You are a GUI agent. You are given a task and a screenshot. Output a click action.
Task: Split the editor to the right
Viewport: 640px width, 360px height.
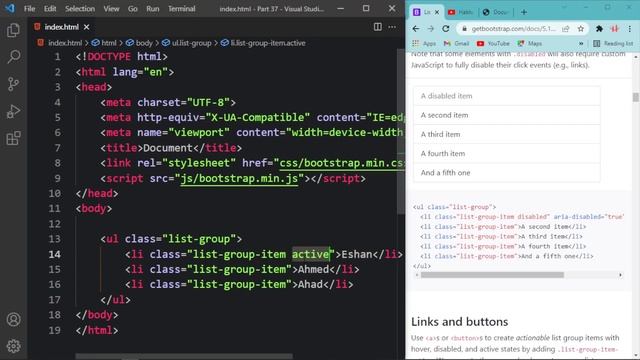[x=378, y=27]
